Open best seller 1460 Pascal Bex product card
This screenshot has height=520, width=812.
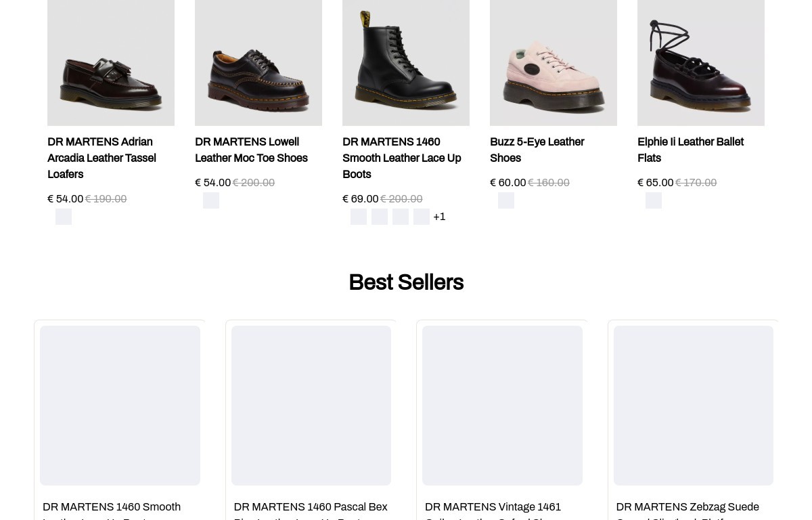311,420
